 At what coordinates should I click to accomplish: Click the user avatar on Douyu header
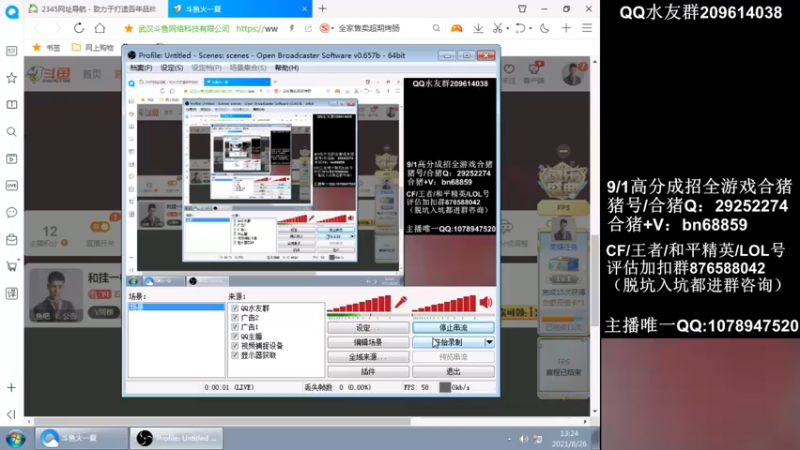click(x=573, y=74)
